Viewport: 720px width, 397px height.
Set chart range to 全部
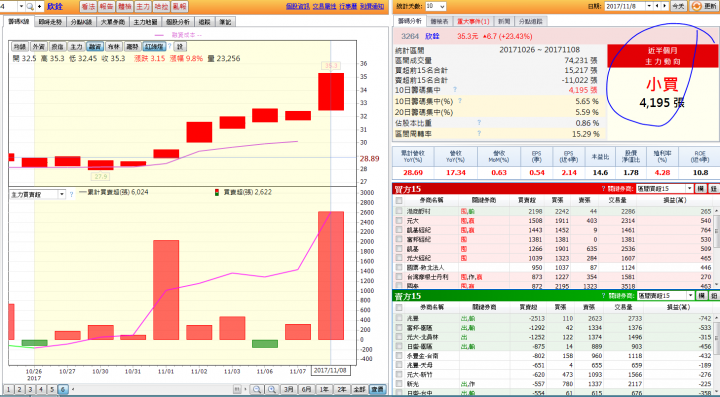click(x=360, y=390)
